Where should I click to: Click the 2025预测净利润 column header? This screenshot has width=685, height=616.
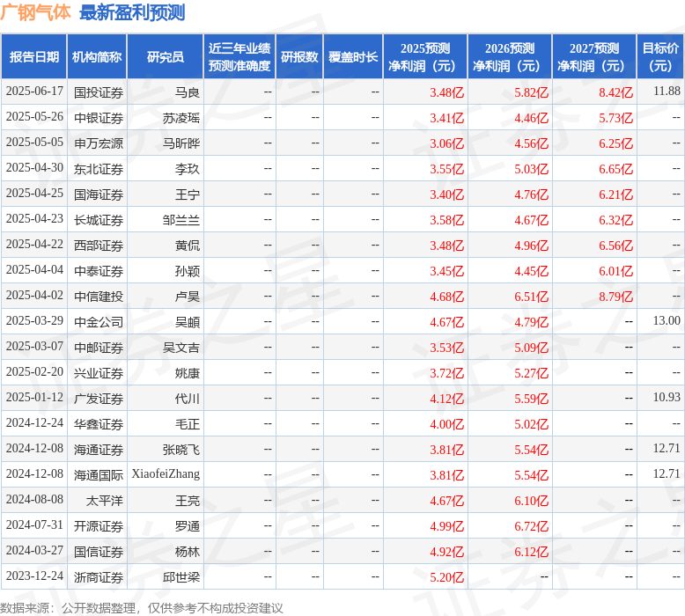click(425, 56)
